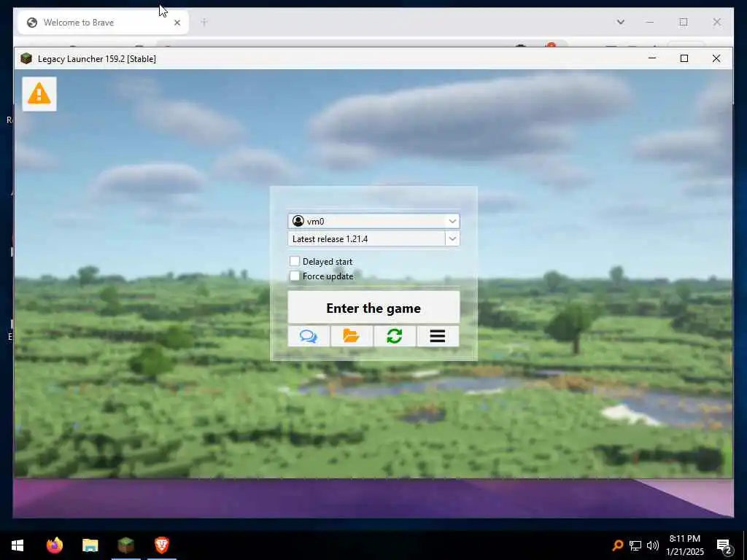Open the network status tray icon

(635, 545)
